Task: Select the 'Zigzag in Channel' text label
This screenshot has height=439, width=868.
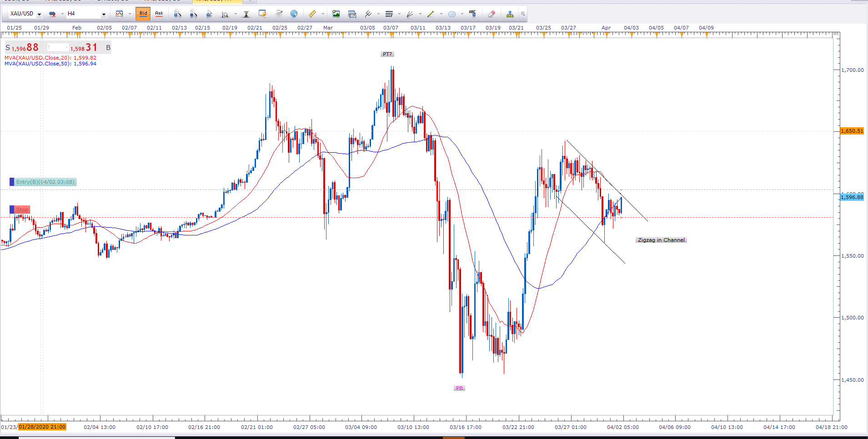Action: 661,240
